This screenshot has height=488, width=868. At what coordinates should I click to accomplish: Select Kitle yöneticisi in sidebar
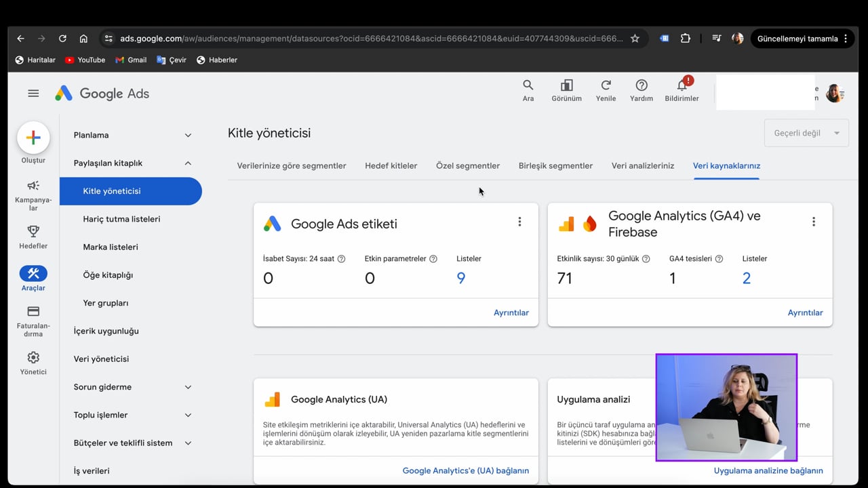tap(131, 191)
